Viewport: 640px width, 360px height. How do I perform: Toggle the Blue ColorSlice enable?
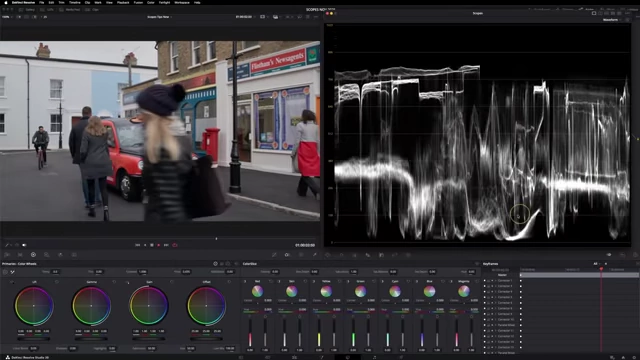(x=417, y=281)
